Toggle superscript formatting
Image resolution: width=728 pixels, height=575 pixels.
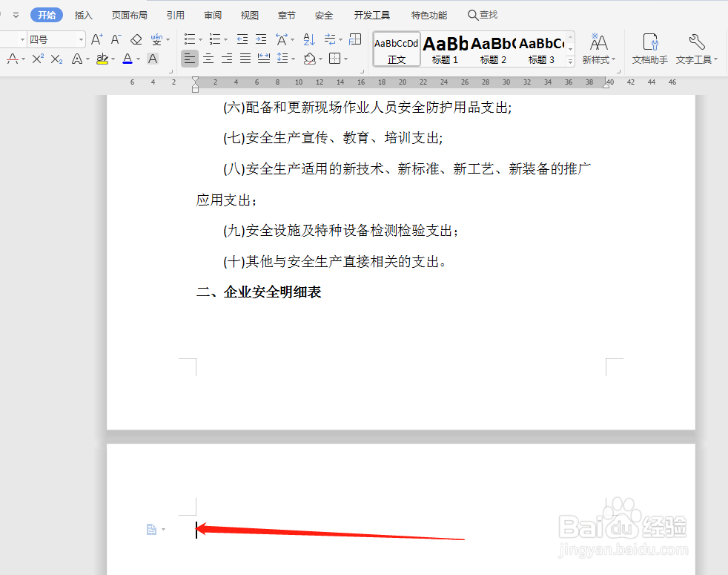38,59
